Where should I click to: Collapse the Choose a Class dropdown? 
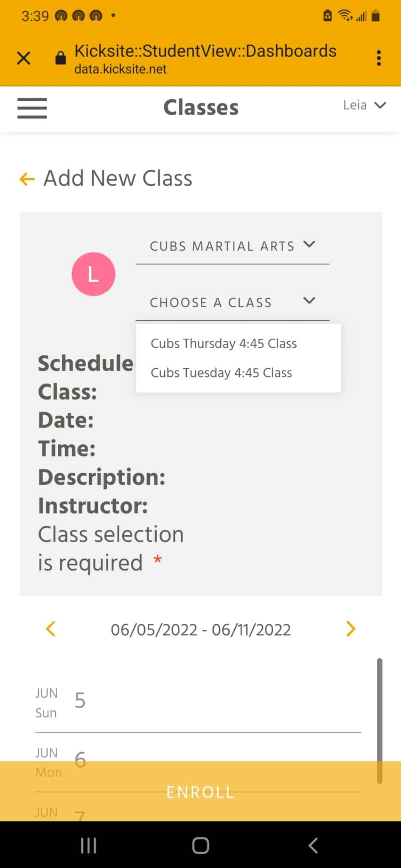coord(233,303)
